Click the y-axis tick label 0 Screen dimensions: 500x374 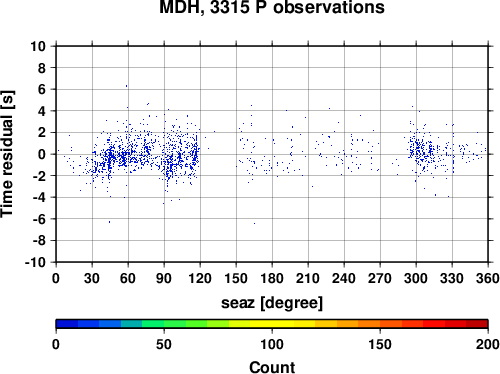pyautogui.click(x=42, y=154)
